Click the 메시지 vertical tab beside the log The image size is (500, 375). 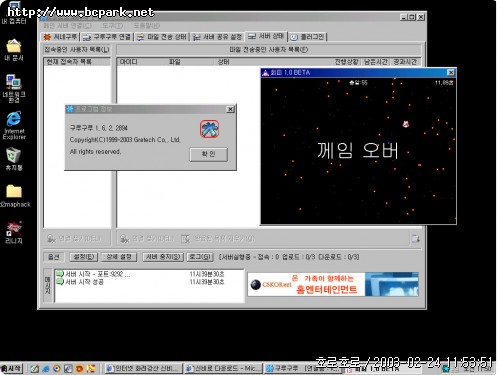pyautogui.click(x=48, y=285)
